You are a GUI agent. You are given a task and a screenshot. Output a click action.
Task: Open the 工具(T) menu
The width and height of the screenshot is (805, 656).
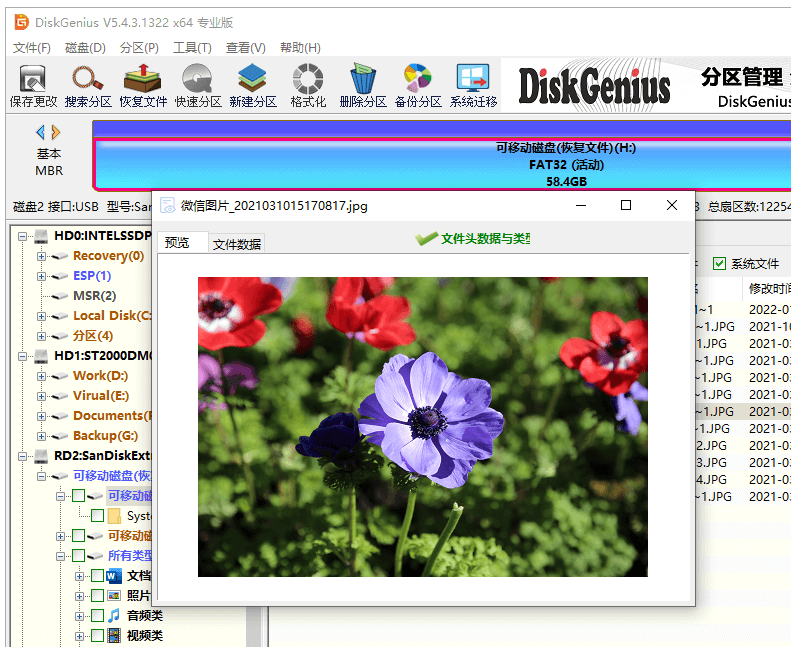[192, 48]
